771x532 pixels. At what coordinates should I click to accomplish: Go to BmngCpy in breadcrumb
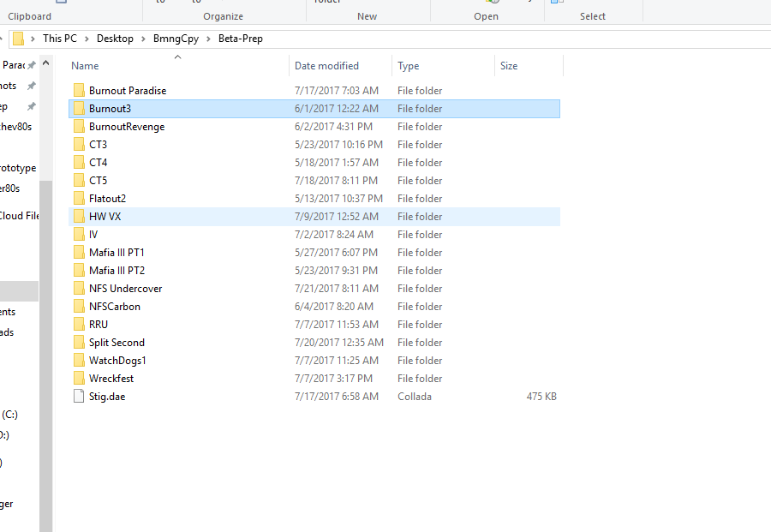pyautogui.click(x=176, y=39)
